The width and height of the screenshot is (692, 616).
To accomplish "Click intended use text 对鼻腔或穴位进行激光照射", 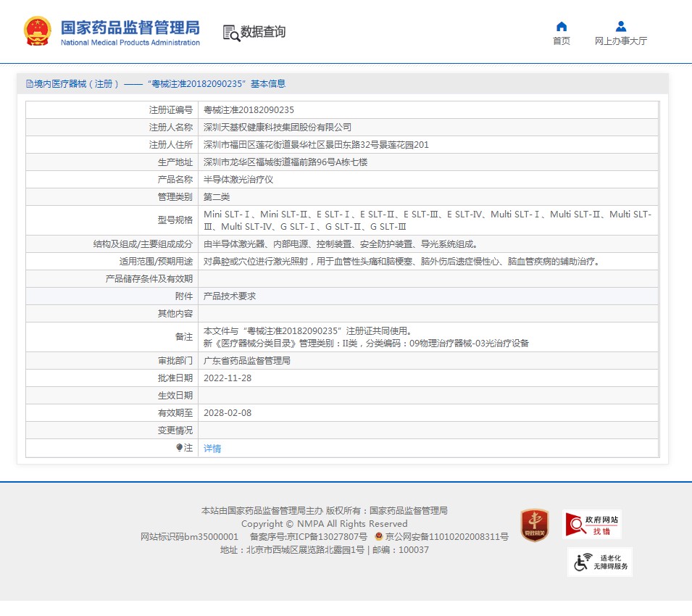I will 401,261.
